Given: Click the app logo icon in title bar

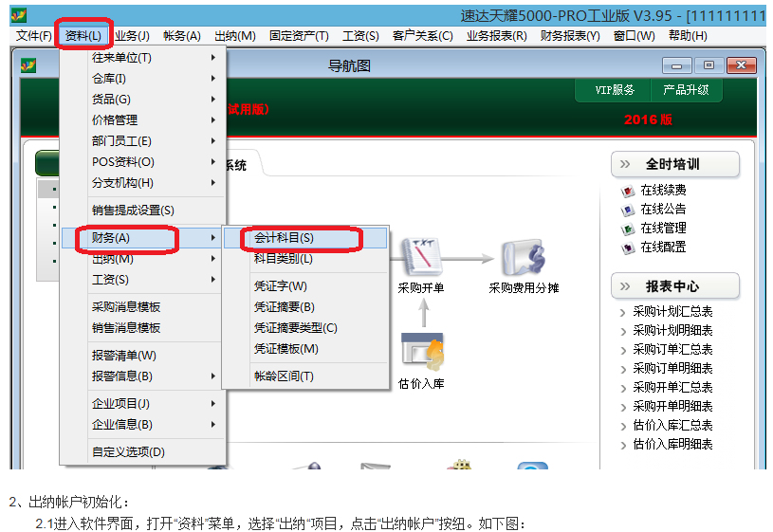Looking at the screenshot, I should point(19,15).
